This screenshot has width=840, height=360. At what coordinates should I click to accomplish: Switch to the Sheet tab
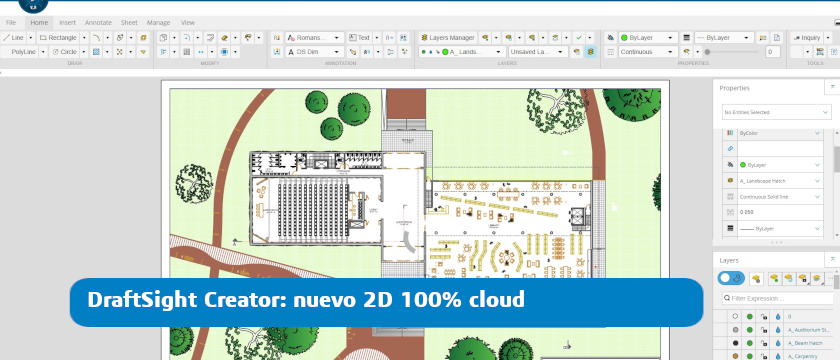coord(129,22)
